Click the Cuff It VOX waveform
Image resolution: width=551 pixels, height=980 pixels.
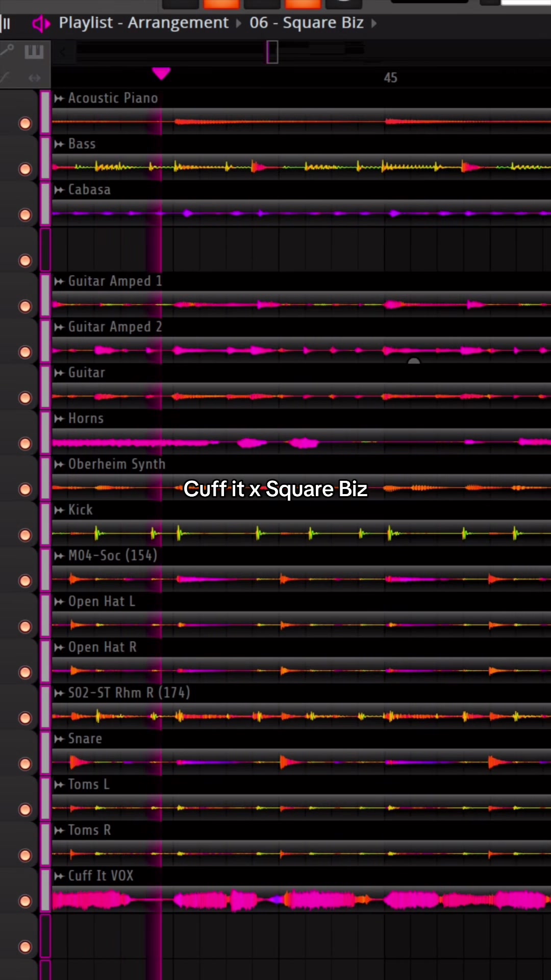(x=301, y=900)
